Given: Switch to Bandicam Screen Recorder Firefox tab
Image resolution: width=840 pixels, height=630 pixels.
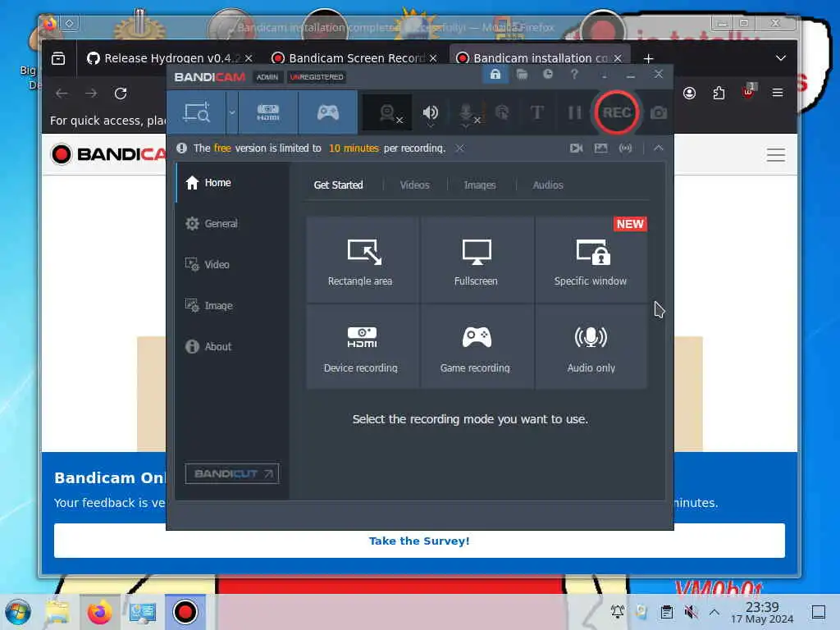Looking at the screenshot, I should pyautogui.click(x=354, y=58).
